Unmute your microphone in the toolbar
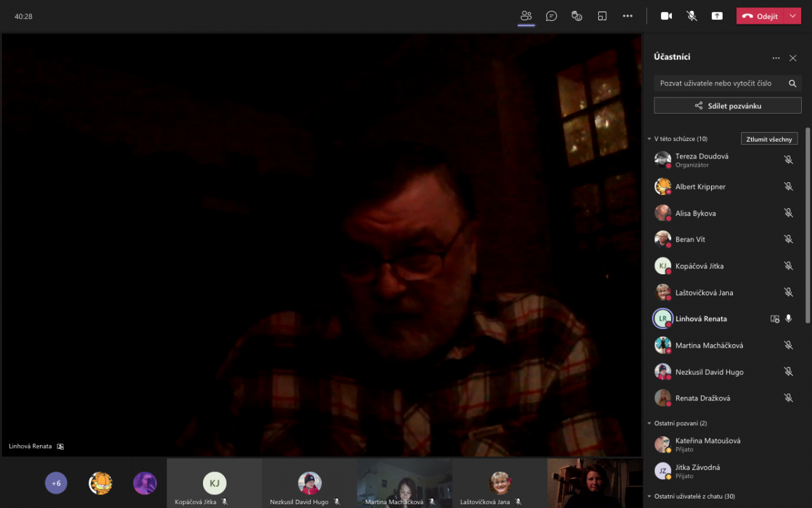The image size is (812, 508). 692,16
